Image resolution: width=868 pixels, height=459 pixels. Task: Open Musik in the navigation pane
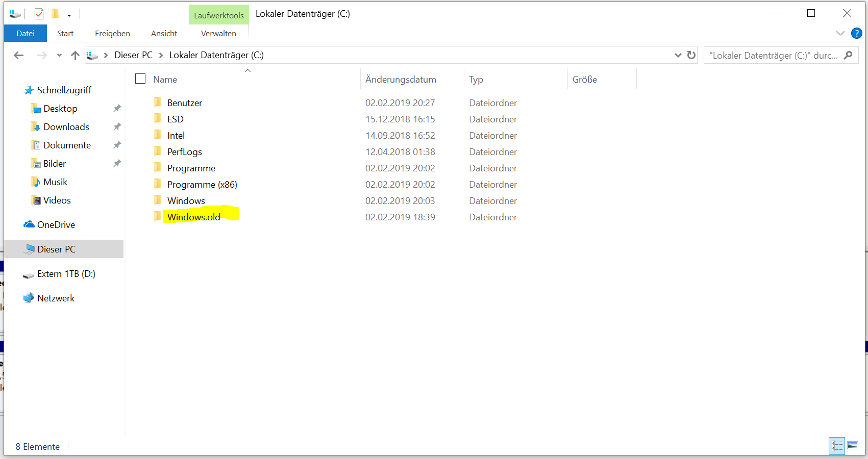[55, 182]
